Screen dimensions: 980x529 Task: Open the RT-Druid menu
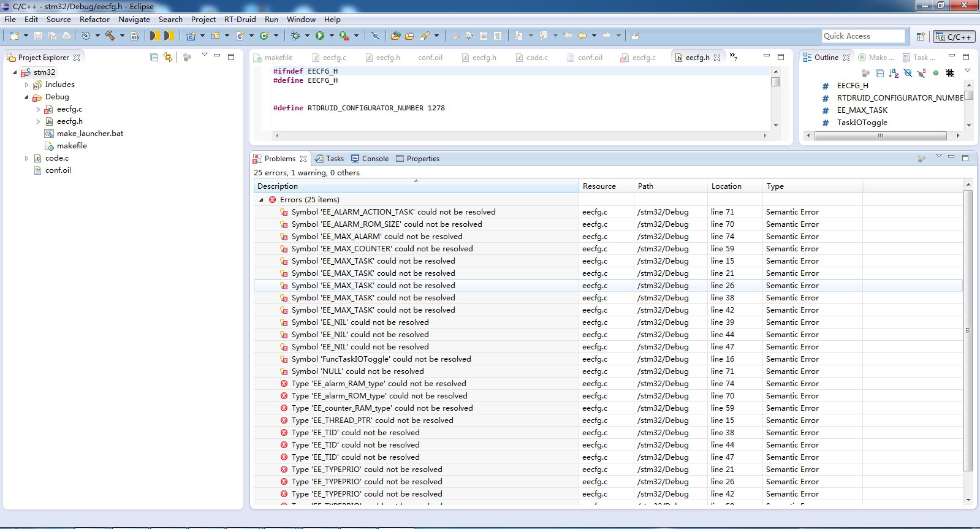[240, 20]
